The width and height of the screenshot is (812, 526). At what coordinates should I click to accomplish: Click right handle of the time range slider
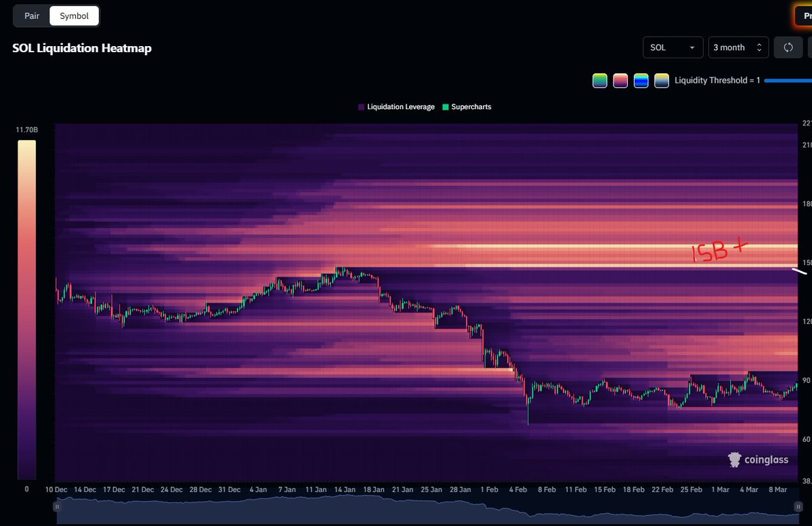(x=798, y=506)
